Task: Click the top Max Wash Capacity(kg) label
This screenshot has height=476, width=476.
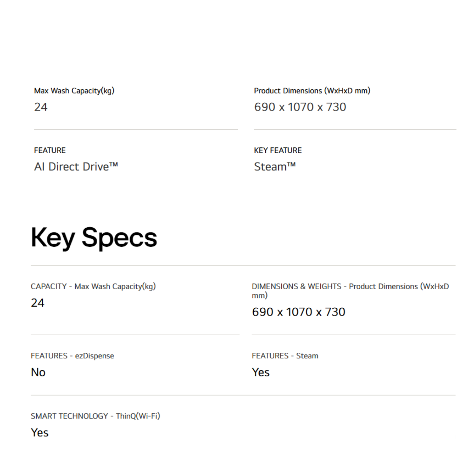Action: (74, 91)
